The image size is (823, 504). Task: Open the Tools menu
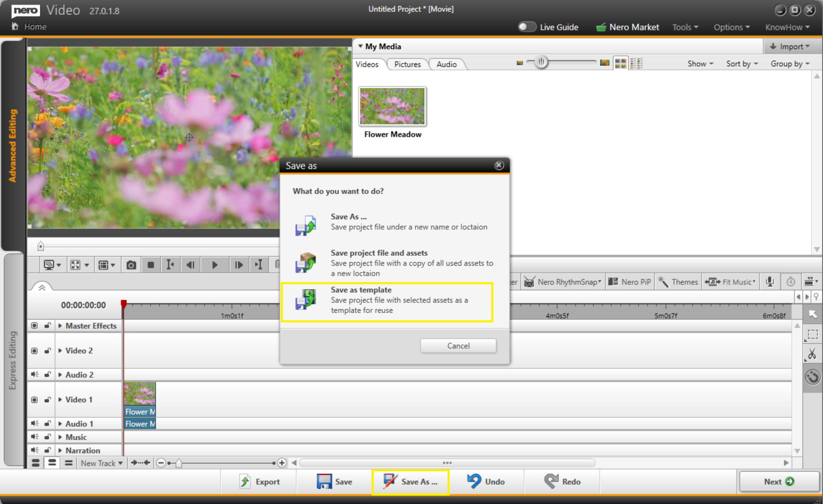coord(685,27)
